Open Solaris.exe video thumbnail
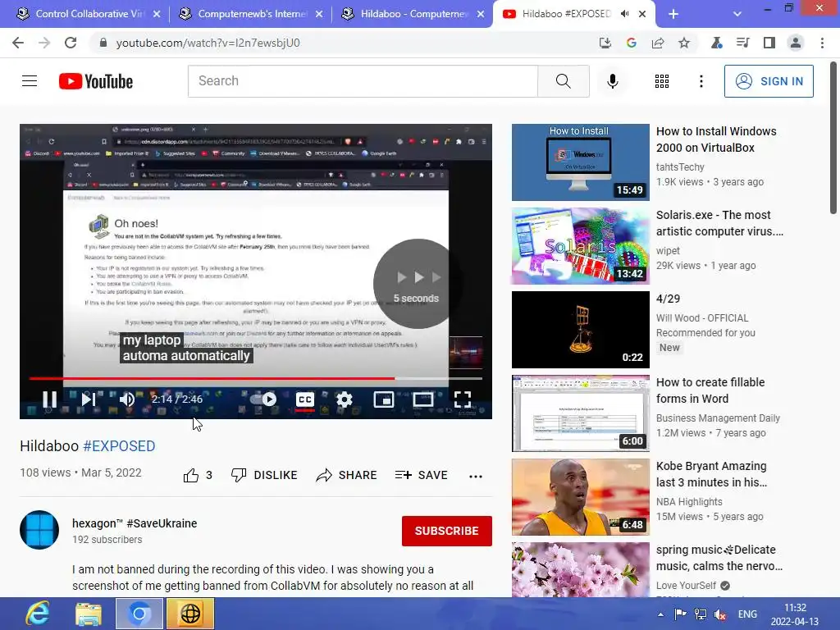This screenshot has width=840, height=630. pos(580,246)
